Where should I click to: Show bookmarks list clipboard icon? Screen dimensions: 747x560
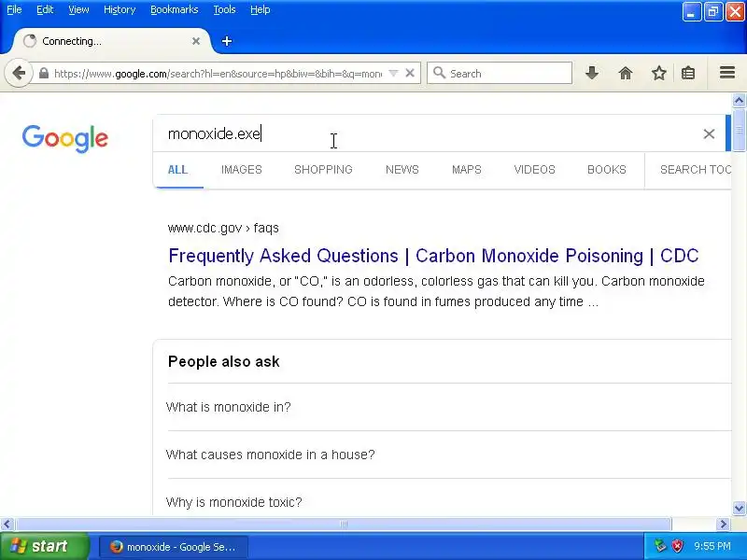[688, 74]
